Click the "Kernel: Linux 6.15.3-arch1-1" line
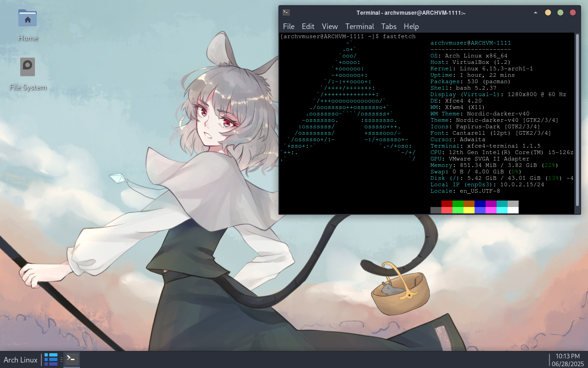Image resolution: width=588 pixels, height=368 pixels. pyautogui.click(x=482, y=69)
